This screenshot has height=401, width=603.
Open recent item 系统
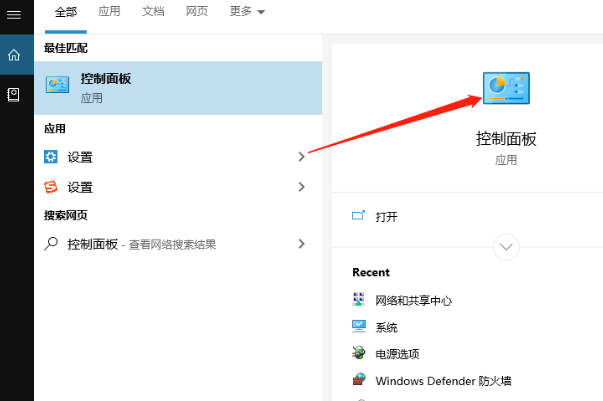(x=386, y=328)
